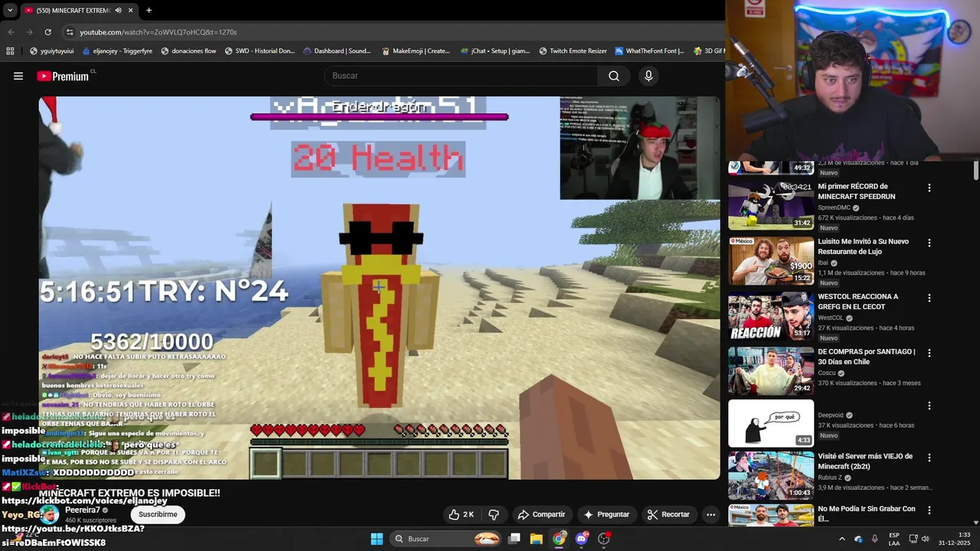Mute the tab via speaker icon

[x=118, y=10]
